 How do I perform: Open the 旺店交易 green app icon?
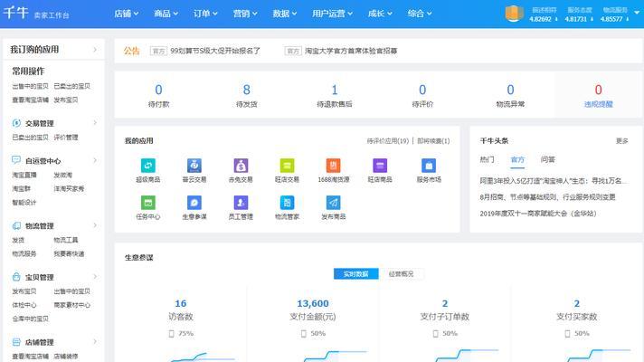(x=287, y=166)
